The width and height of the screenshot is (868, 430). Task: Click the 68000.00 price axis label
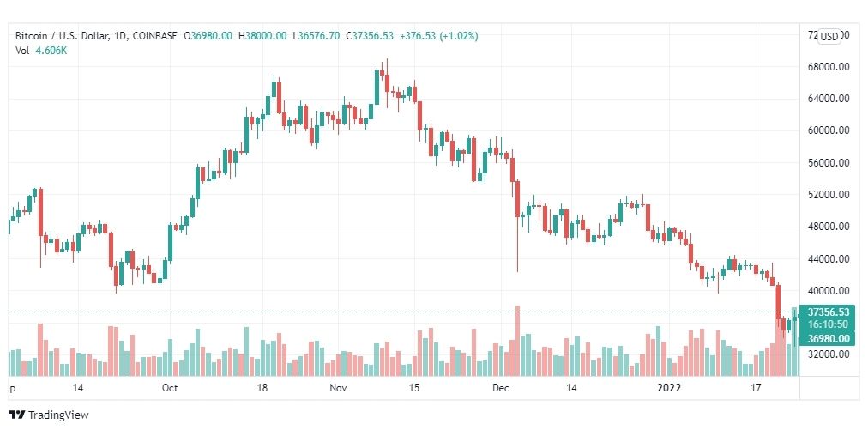[x=829, y=67]
